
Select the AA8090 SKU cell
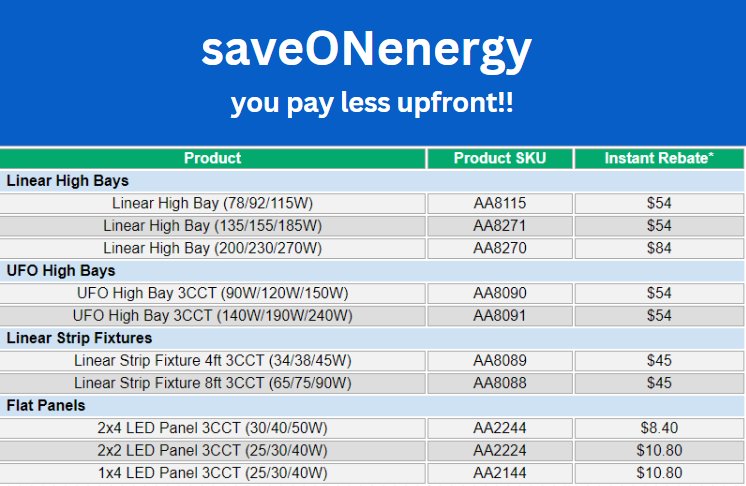[x=500, y=293]
